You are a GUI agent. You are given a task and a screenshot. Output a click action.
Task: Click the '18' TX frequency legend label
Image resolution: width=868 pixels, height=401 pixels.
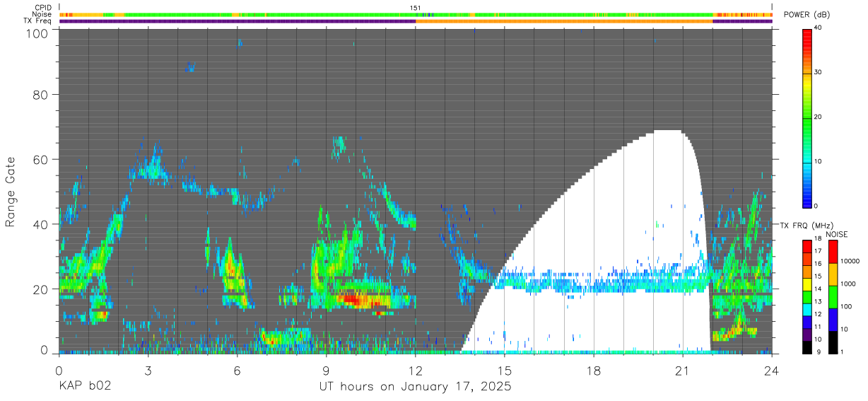click(819, 238)
